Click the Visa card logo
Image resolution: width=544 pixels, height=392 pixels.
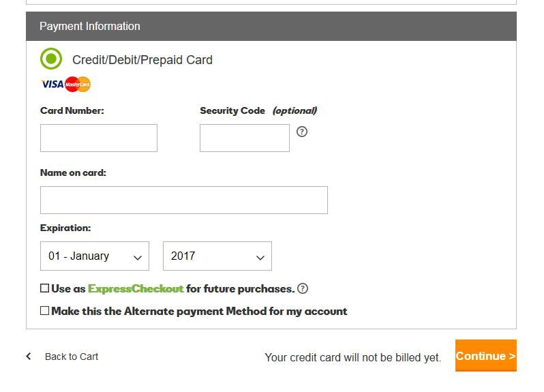[52, 85]
